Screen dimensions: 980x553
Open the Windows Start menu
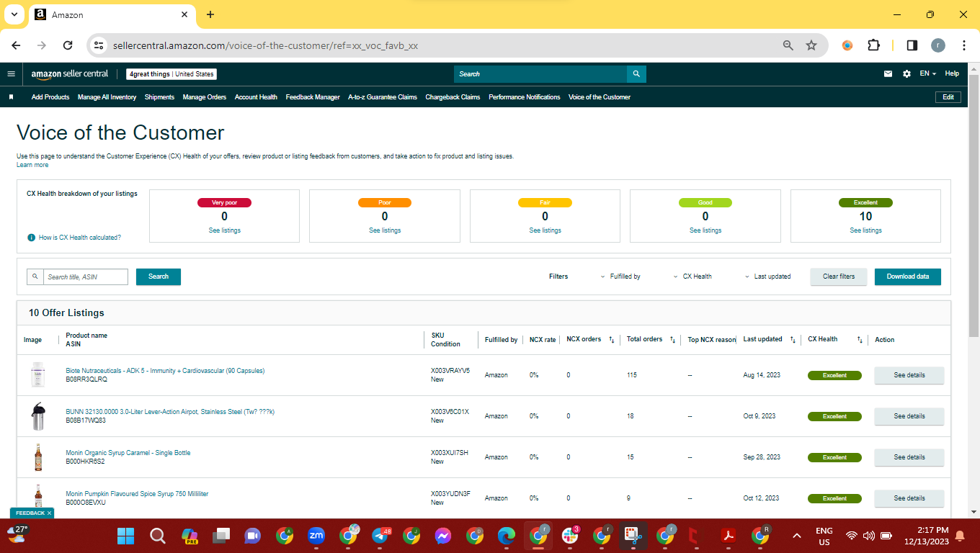coord(125,536)
